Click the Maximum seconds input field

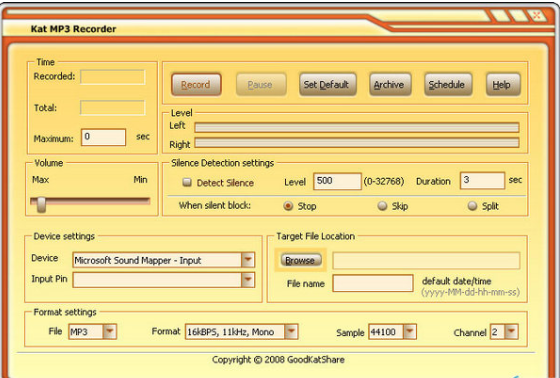tap(104, 137)
